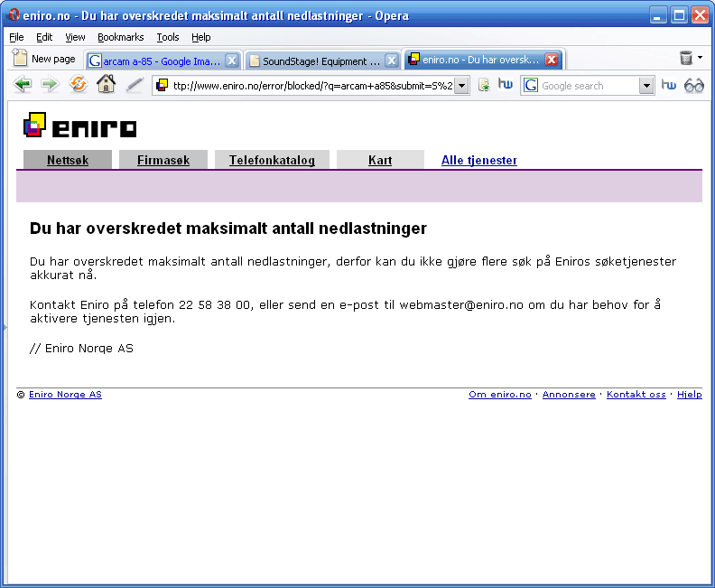Open the Hjelp footer link
715x588 pixels.
[x=690, y=394]
